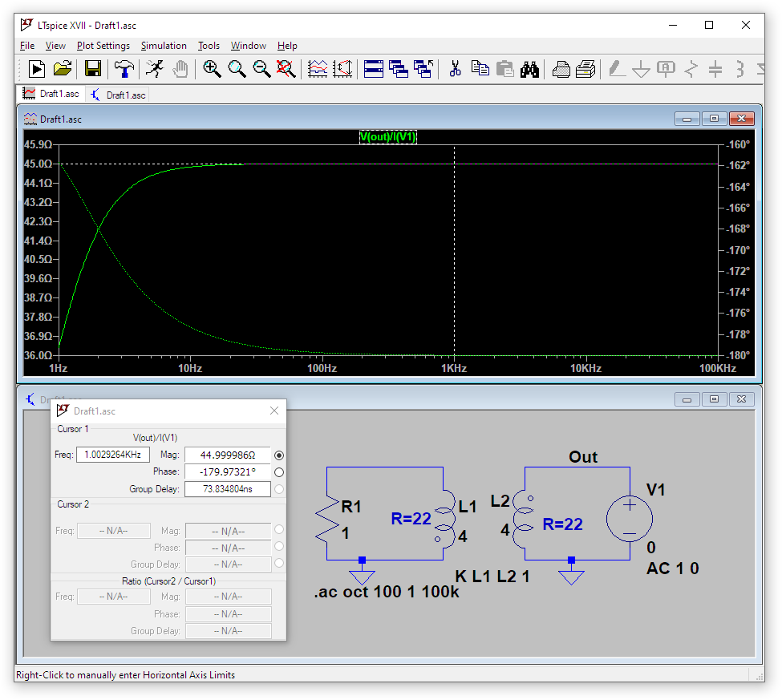Switch to the schematic Draft1.asc tab

click(x=118, y=95)
